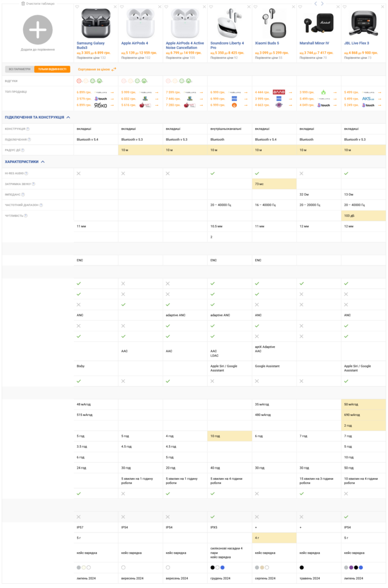Click the грудень 2024 release date cell

point(230,578)
